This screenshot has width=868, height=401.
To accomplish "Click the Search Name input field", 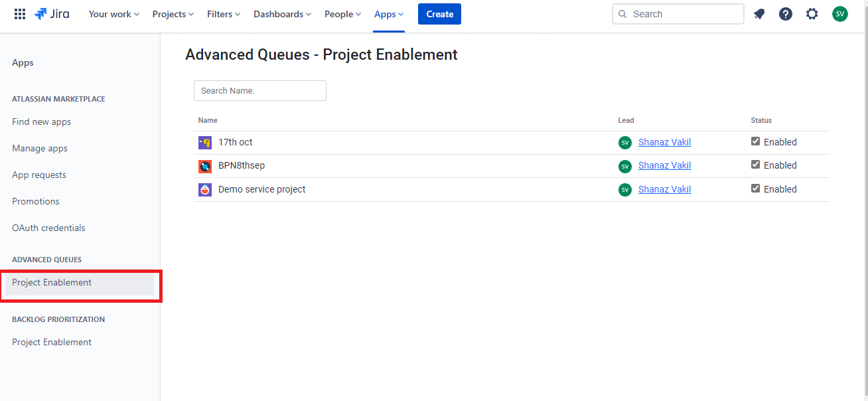I will [x=259, y=91].
